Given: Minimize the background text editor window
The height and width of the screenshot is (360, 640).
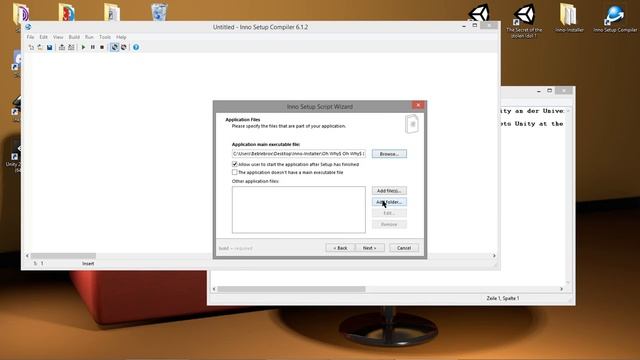Looking at the screenshot, I should (539, 91).
